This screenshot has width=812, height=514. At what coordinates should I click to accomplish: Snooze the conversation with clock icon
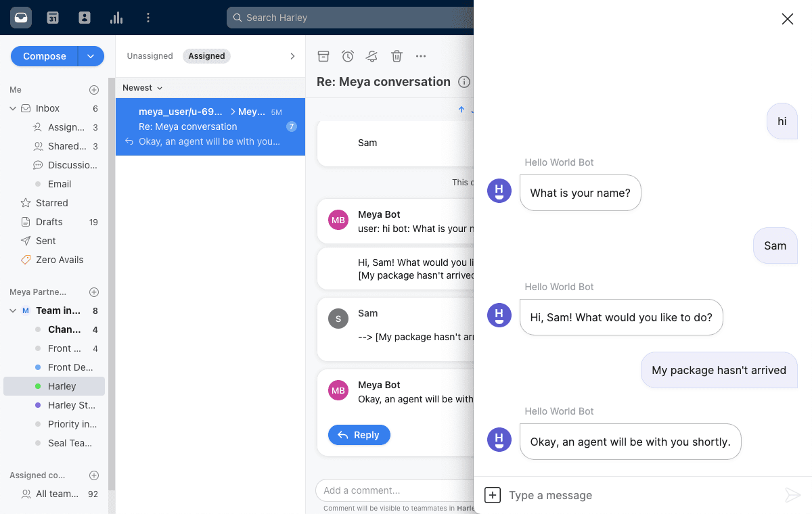point(348,56)
